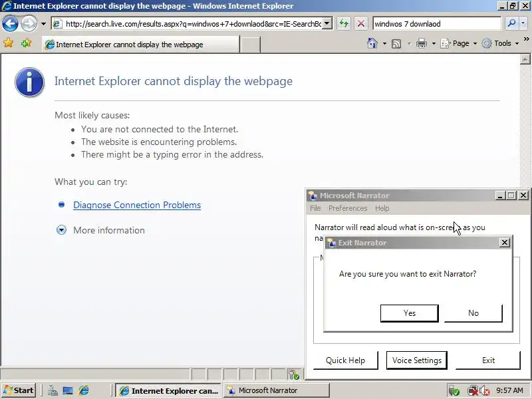The image size is (532, 399).
Task: Open the recent pages dropdown arrow
Action: pos(43,24)
